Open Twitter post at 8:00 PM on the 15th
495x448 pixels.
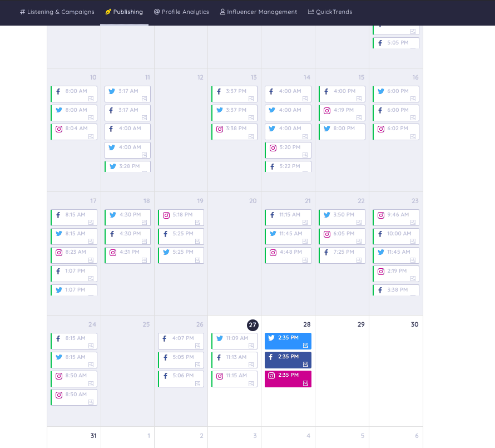tap(342, 132)
